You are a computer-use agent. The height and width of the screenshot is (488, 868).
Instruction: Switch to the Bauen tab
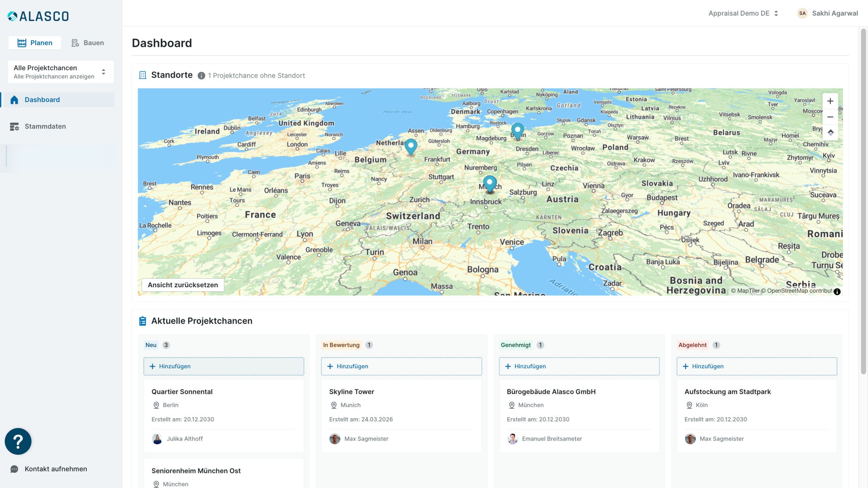[x=88, y=43]
